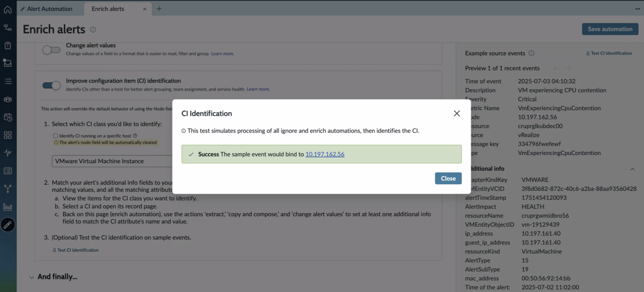Screen dimensions: 644x292
Task: Dismiss CI Identification dialog with X
Action: (456, 113)
